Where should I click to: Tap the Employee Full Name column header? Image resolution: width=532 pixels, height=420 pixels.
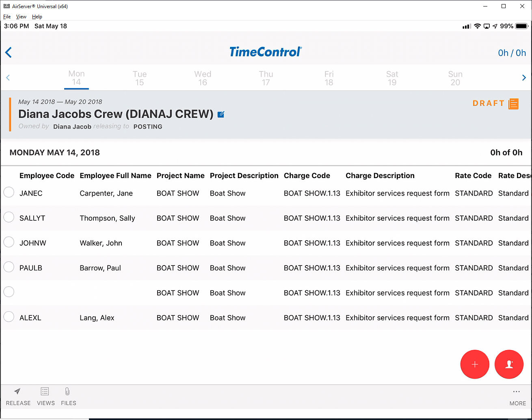[x=115, y=176]
